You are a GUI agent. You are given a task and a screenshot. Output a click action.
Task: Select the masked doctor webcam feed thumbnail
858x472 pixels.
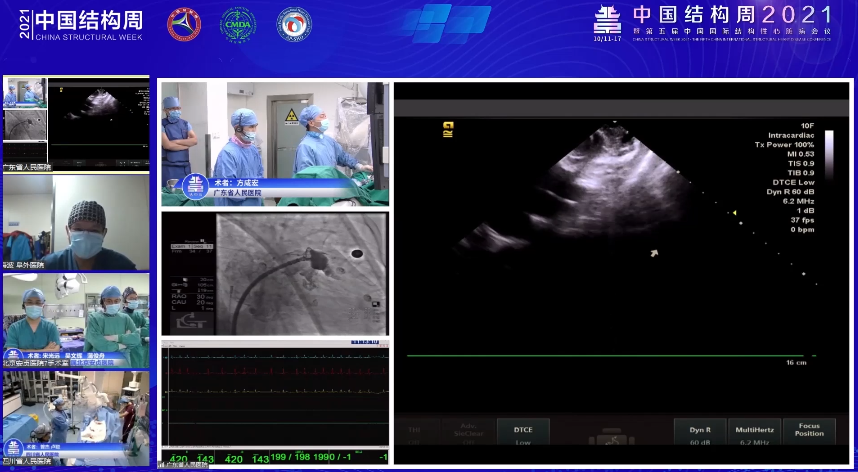pos(76,222)
